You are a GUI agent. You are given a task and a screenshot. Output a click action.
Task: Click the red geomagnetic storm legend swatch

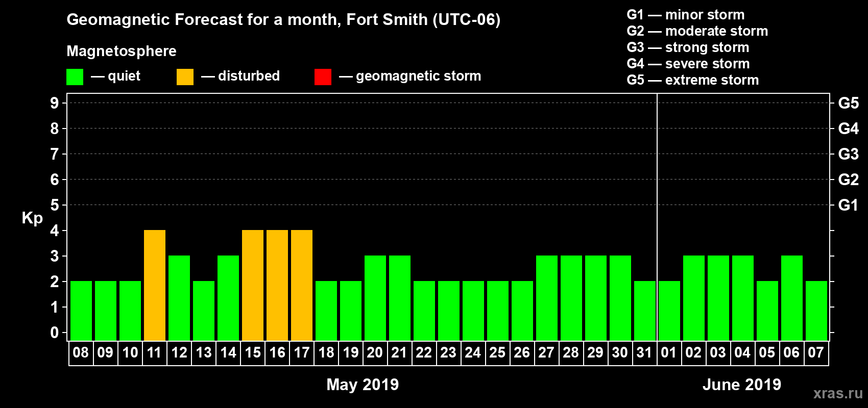tap(323, 77)
